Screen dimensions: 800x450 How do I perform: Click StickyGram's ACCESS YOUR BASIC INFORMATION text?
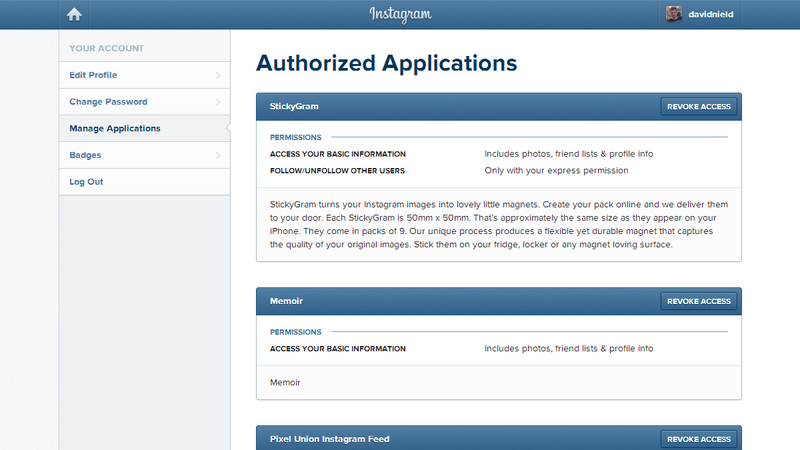[338, 154]
